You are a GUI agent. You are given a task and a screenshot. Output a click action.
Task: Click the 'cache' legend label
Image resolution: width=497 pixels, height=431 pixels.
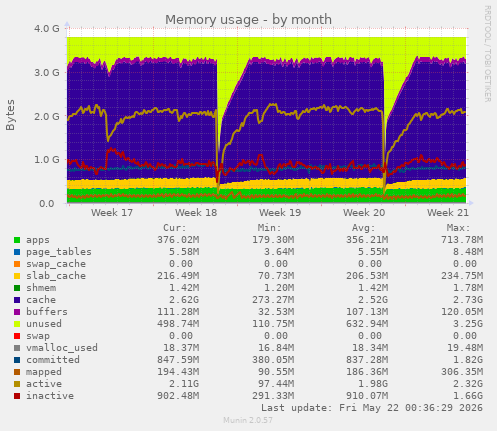point(41,300)
